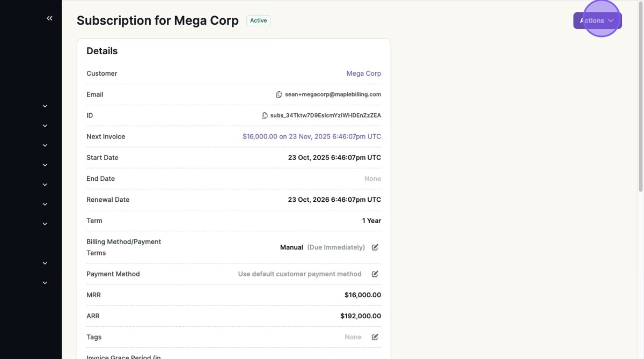Expand the last sidebar chevron section
644x359 pixels.
(45, 283)
